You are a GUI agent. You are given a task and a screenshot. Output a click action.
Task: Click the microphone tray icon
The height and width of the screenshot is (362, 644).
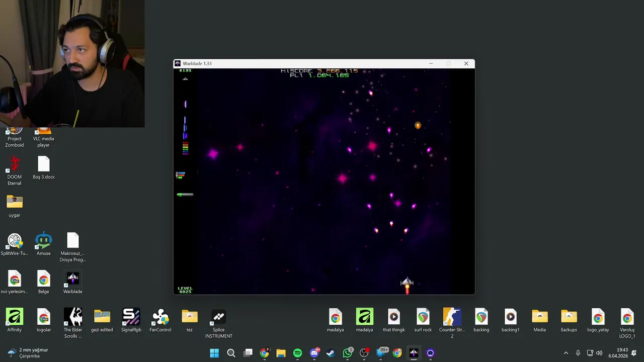click(x=578, y=353)
